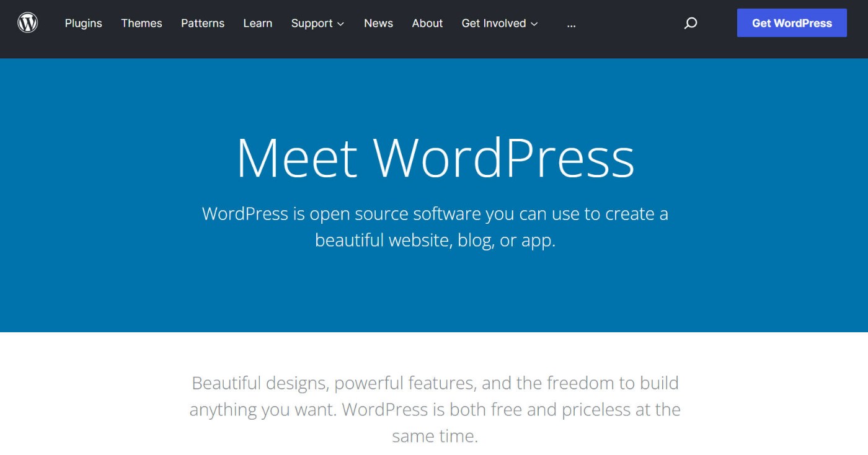Open the News page
The height and width of the screenshot is (455, 868).
point(378,23)
